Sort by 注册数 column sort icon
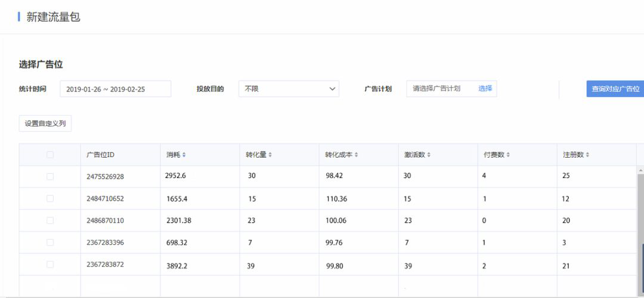Viewport: 644px width, 298px height. coord(587,155)
